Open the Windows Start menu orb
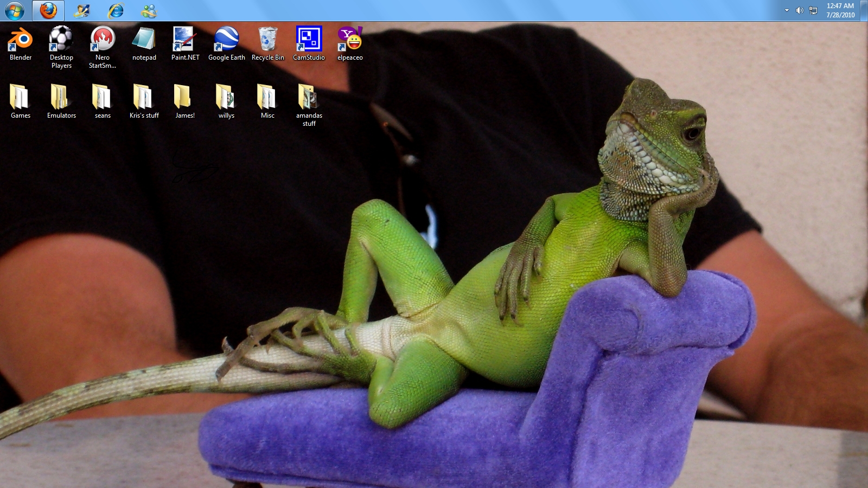Image resolution: width=868 pixels, height=488 pixels. click(15, 10)
